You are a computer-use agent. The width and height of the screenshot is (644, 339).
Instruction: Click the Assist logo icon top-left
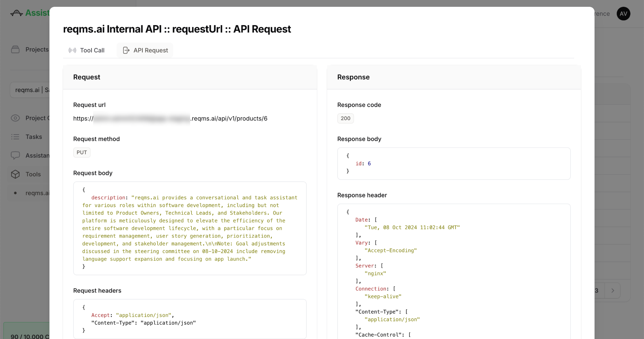pos(16,13)
